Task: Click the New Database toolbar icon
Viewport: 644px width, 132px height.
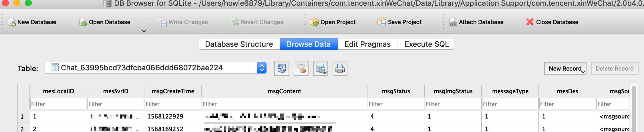Action: coord(12,22)
